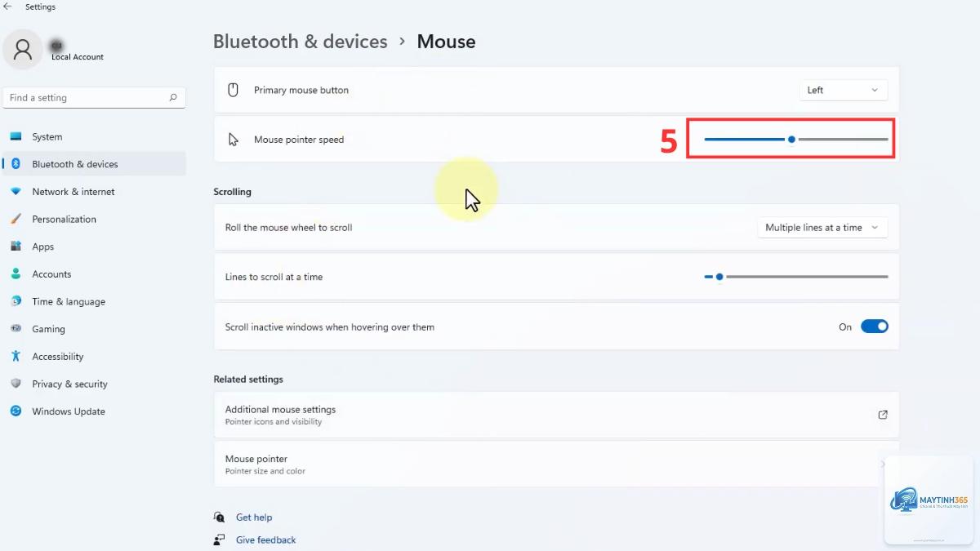Click the Related settings heading

tap(248, 380)
